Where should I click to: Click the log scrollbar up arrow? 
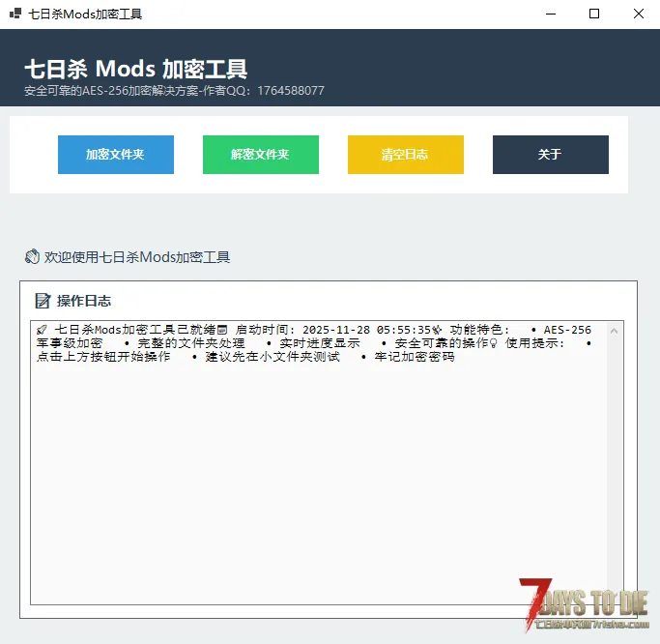(615, 331)
